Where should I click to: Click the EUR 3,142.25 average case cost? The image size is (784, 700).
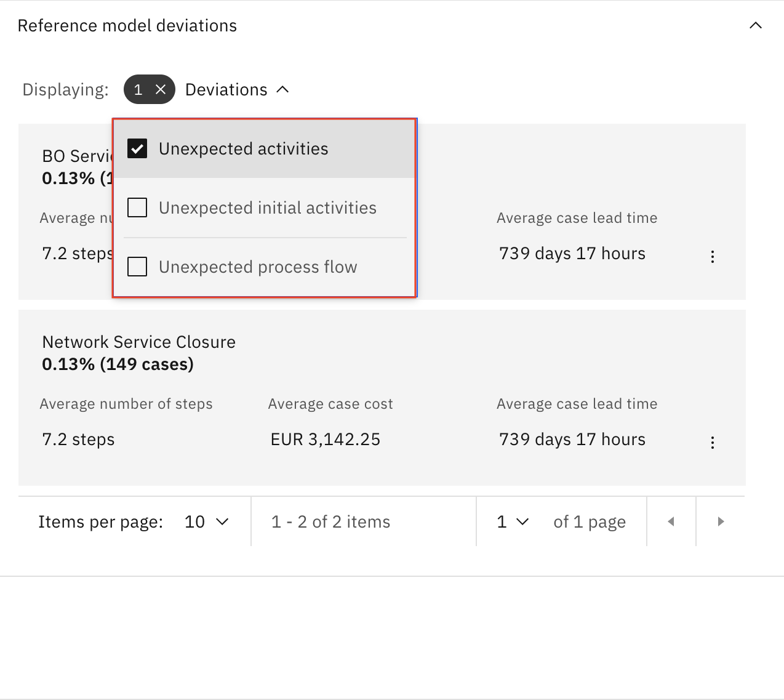coord(325,440)
